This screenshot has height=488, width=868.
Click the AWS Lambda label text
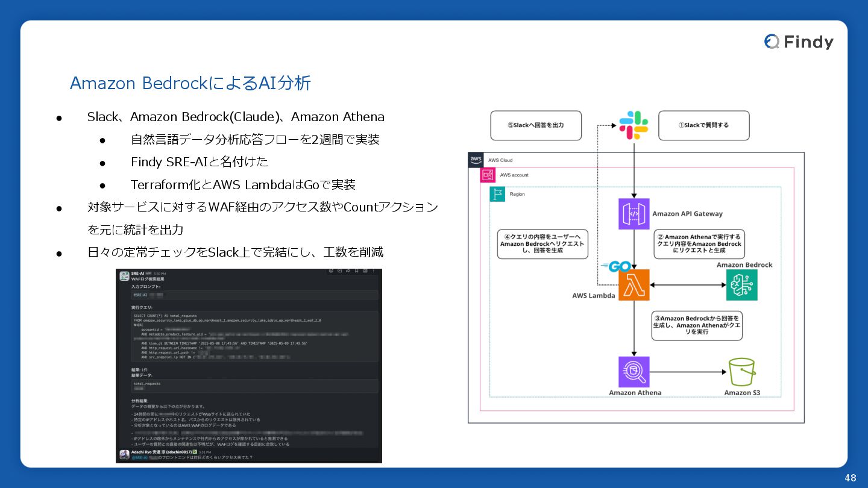click(594, 296)
